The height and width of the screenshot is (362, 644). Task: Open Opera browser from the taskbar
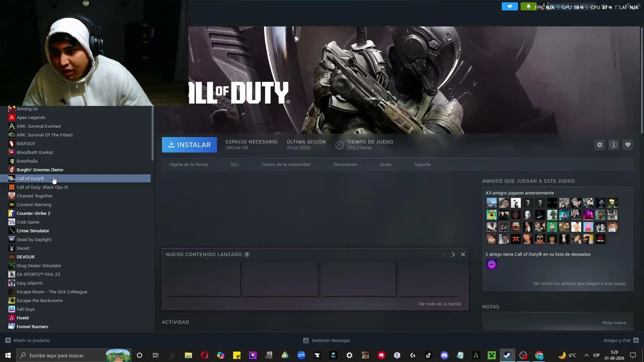pos(204,355)
